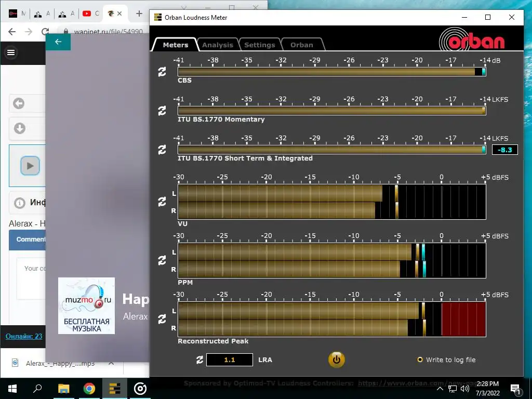The width and height of the screenshot is (532, 399).
Task: Reset the PPM meter peak hold
Action: coord(162,260)
